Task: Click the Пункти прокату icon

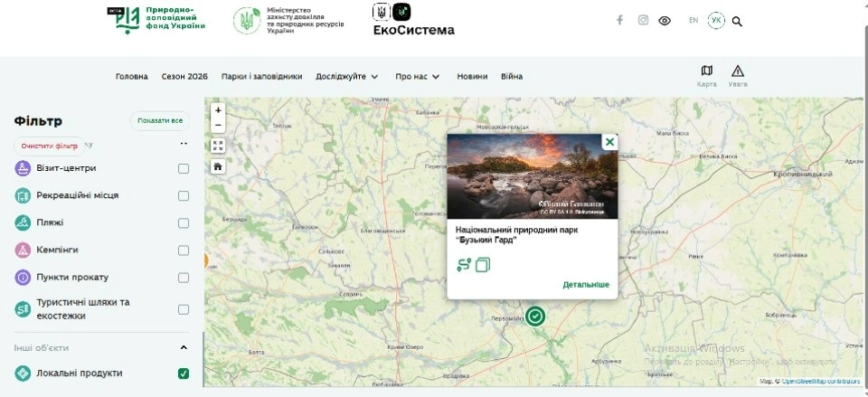Action: (x=23, y=278)
